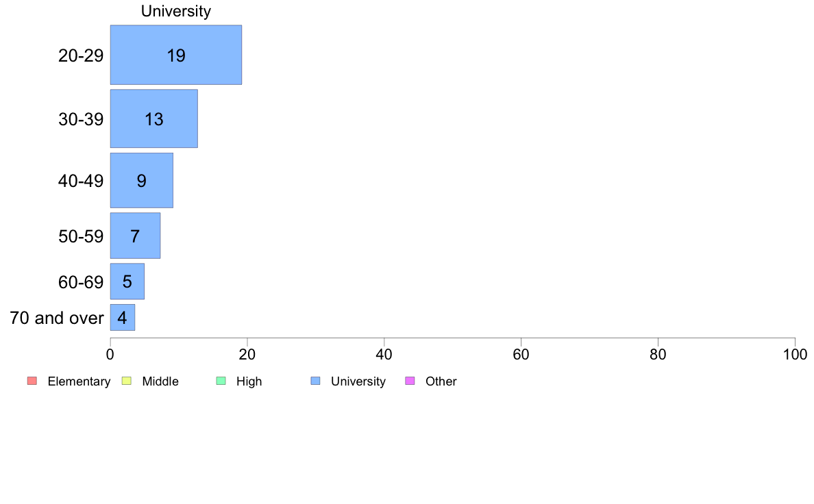Select the 50-59 bar showing 7
This screenshot has height=504, width=814.
pyautogui.click(x=135, y=236)
